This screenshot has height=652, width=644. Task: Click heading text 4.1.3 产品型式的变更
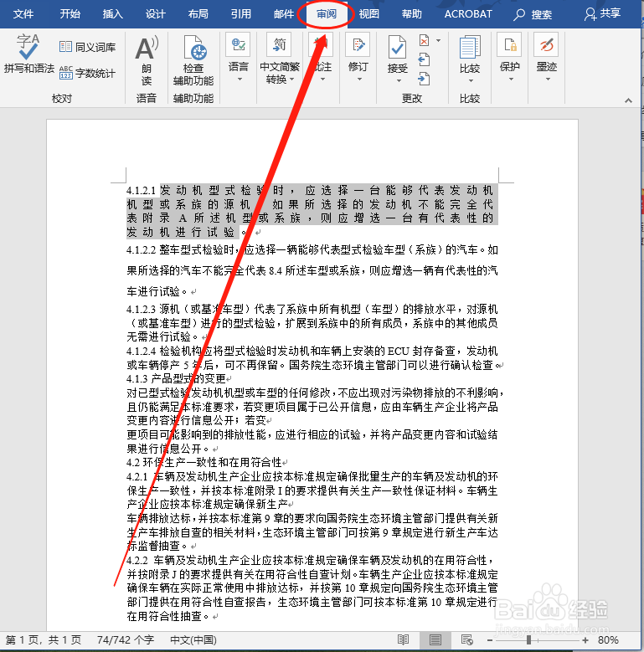(x=176, y=379)
